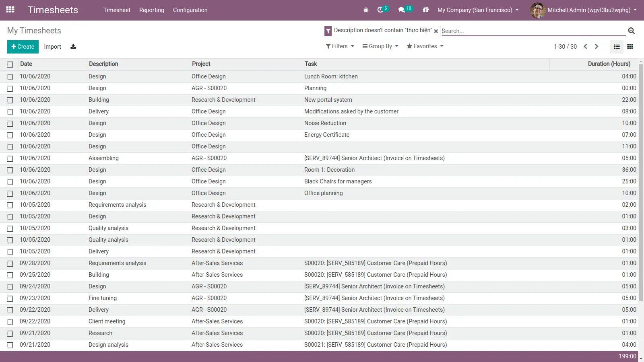Check the New portal system row
The image size is (644, 362).
(x=10, y=100)
